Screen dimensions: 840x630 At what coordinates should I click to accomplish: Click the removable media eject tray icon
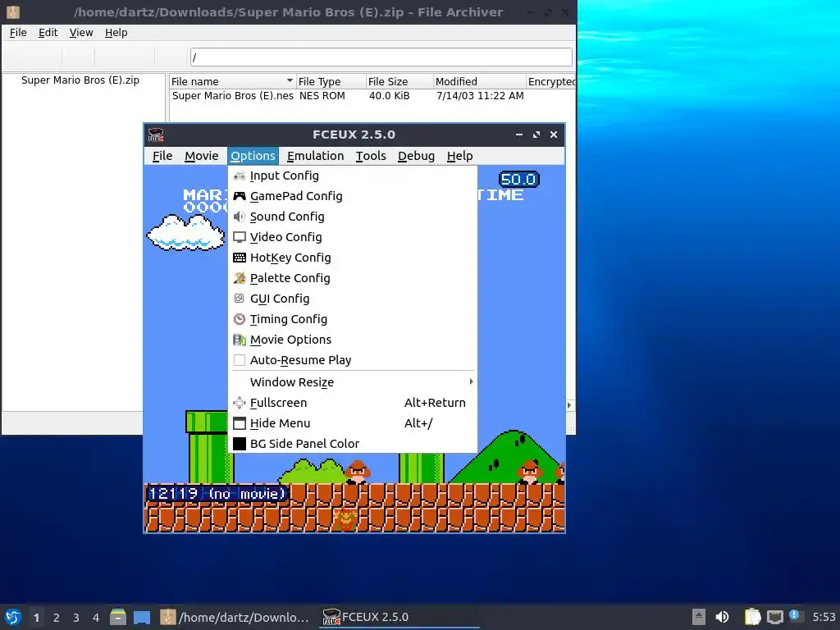pyautogui.click(x=699, y=617)
